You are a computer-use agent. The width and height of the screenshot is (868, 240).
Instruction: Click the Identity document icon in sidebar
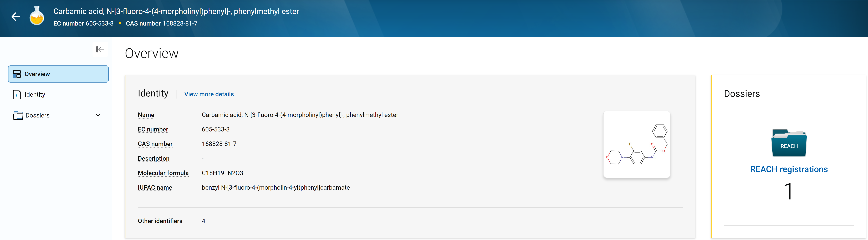(17, 95)
